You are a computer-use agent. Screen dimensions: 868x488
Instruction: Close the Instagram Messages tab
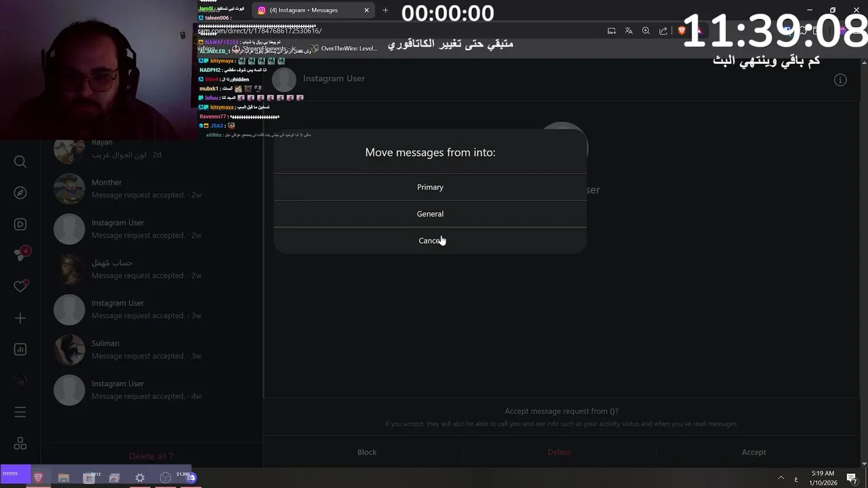[366, 10]
